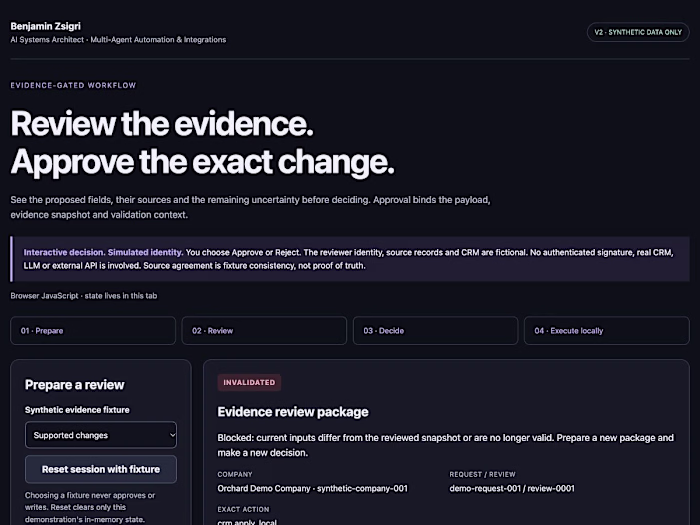
Task: Click the V2 · Synthetic Data Only badge
Action: tap(638, 32)
